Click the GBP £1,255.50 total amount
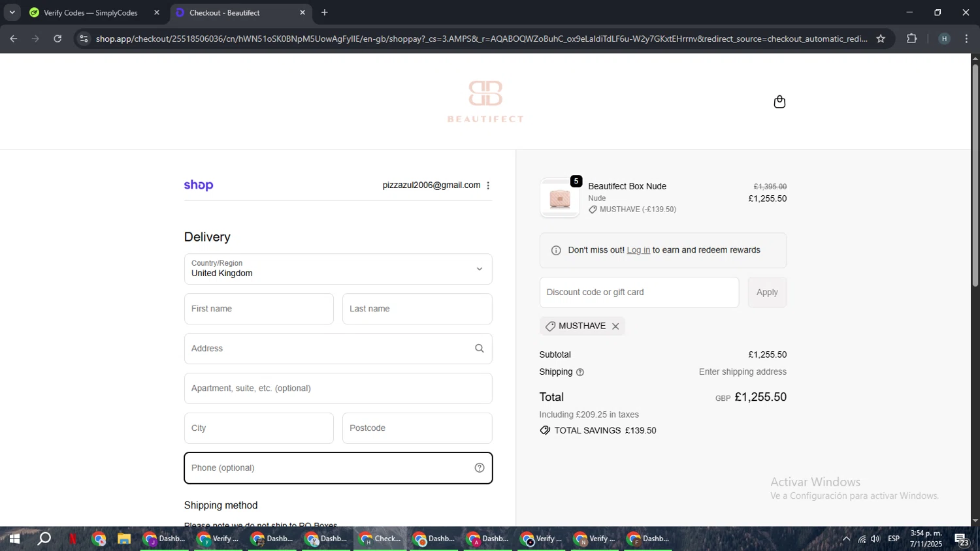Image resolution: width=980 pixels, height=551 pixels. tap(751, 397)
